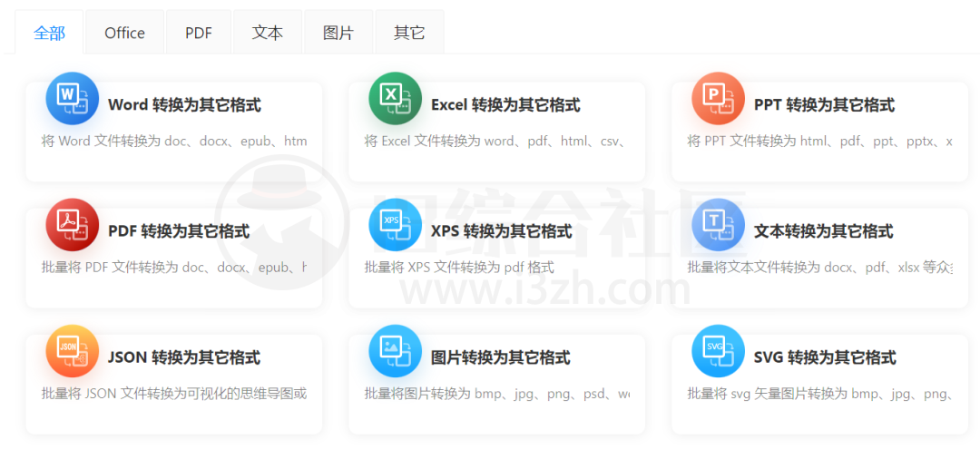980x469 pixels.
Task: Select "图片转换为其它格式" title
Action: (x=501, y=357)
